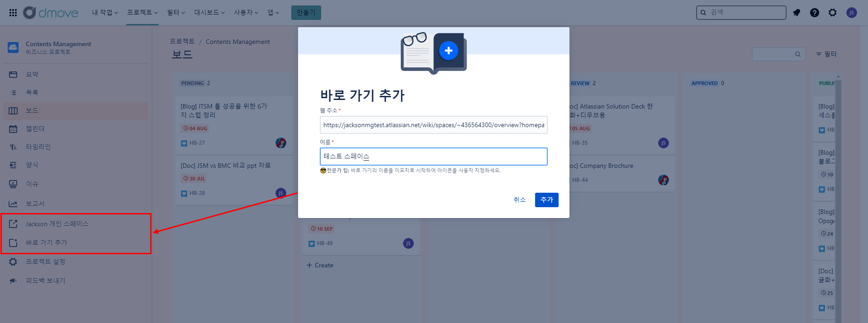Expand the 대시보드 menu
868x323 pixels.
pyautogui.click(x=209, y=13)
